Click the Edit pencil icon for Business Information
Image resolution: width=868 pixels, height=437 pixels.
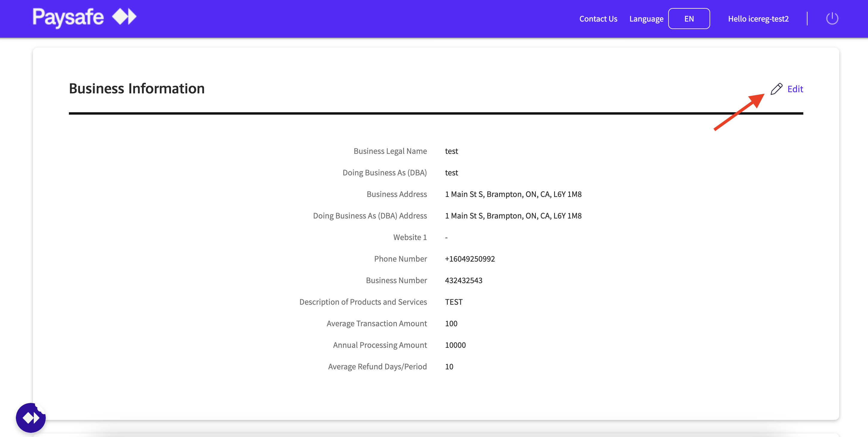pos(776,89)
